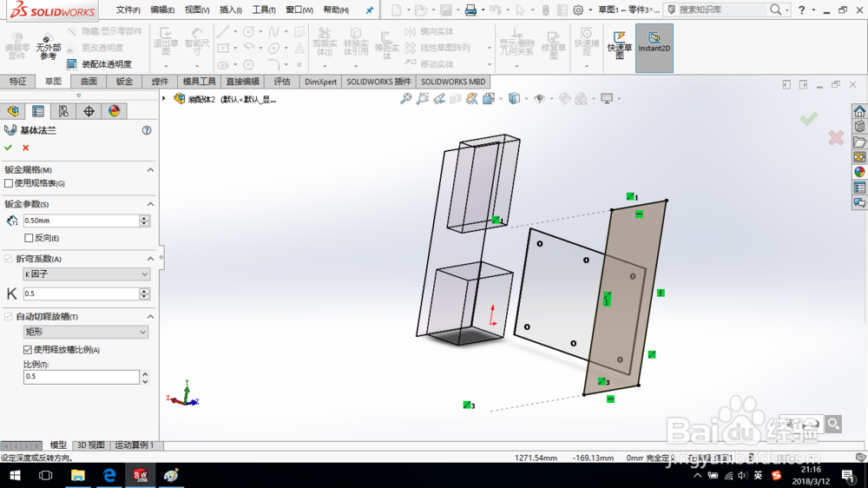Screen dimensions: 868x488
Task: Confirm base flange with green checkmark
Action: click(9, 148)
